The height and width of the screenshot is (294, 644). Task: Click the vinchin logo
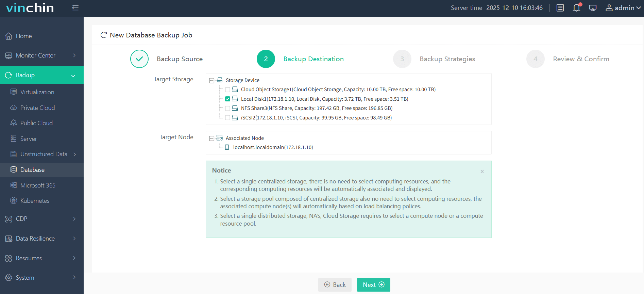[x=30, y=8]
